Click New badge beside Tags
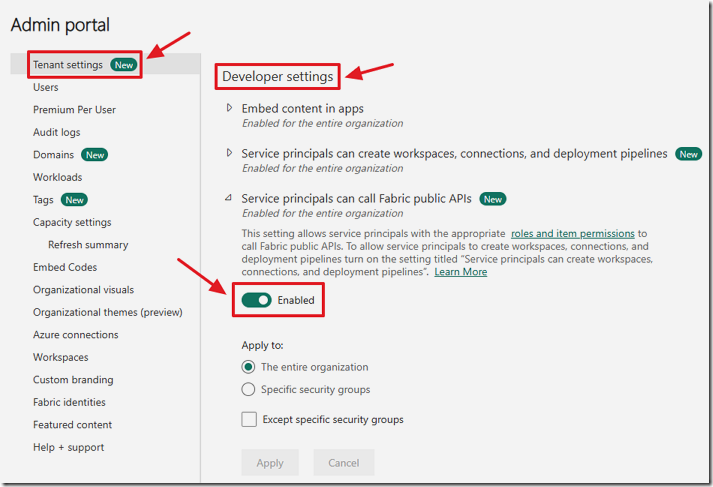713x487 pixels. [74, 200]
